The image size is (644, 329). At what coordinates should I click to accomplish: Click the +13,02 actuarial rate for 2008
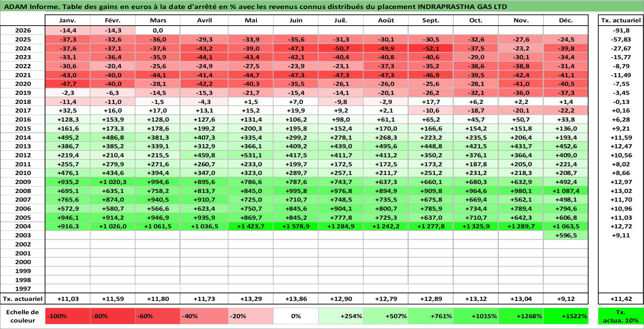click(x=621, y=191)
